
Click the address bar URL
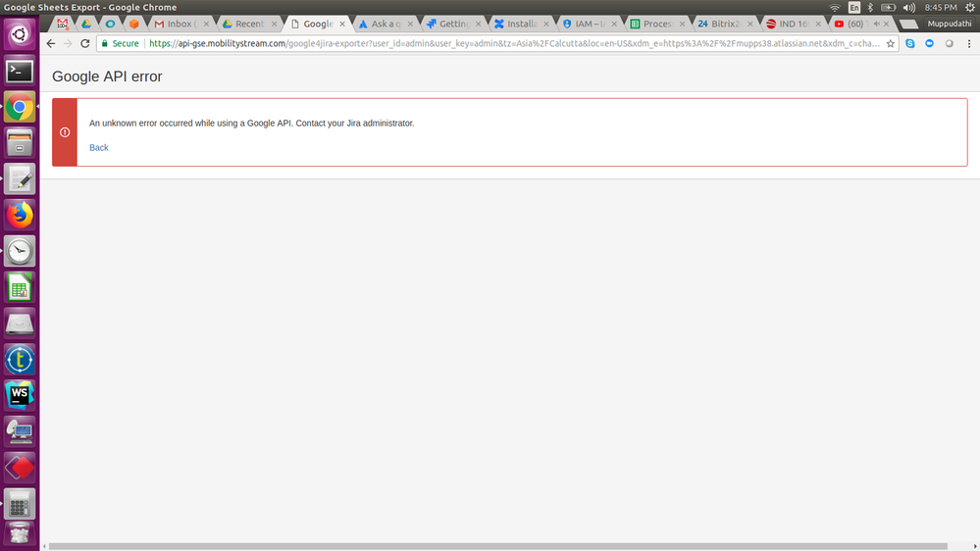(514, 43)
